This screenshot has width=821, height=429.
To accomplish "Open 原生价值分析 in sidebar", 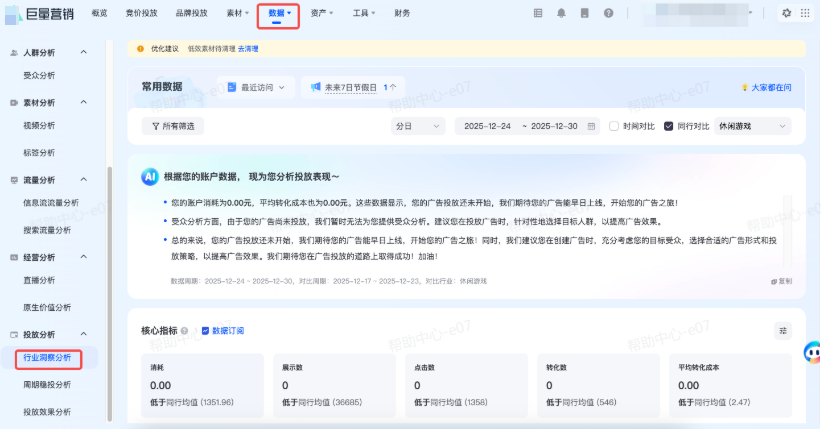I will 47,307.
